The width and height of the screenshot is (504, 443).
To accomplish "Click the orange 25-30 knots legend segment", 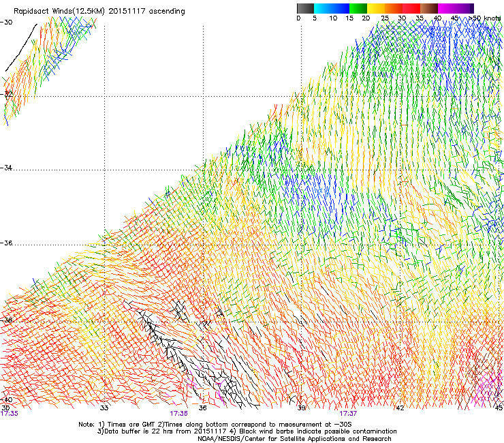I will [394, 8].
